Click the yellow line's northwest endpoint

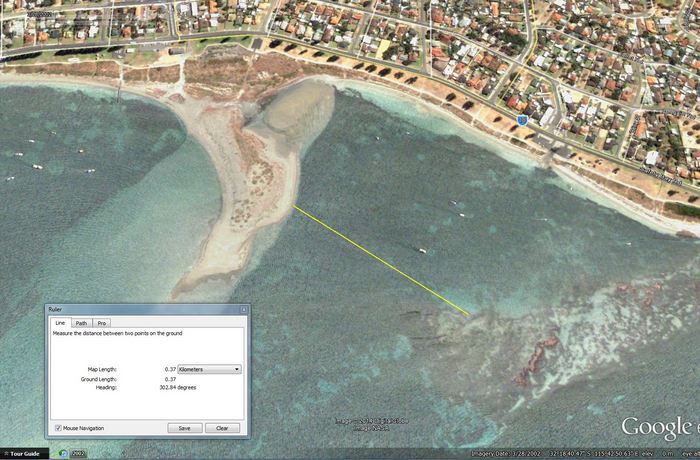click(294, 206)
